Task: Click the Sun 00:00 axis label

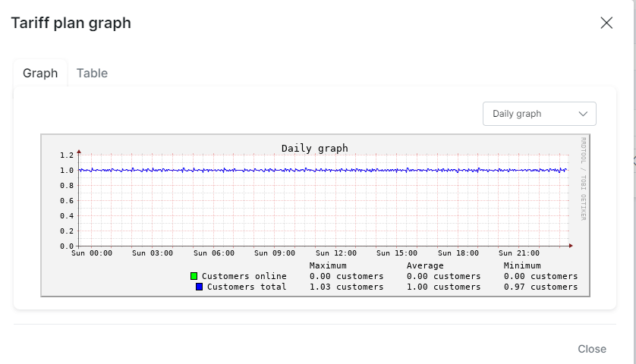Action: pyautogui.click(x=92, y=253)
